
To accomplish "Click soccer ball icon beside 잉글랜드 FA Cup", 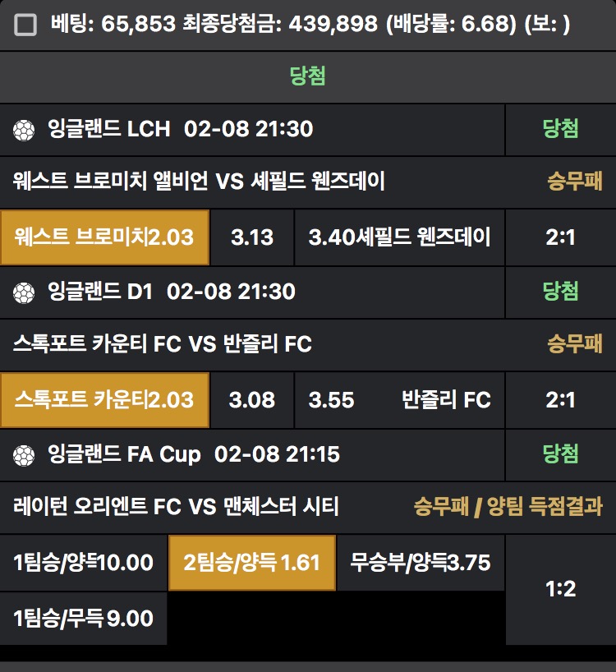I will tap(24, 454).
